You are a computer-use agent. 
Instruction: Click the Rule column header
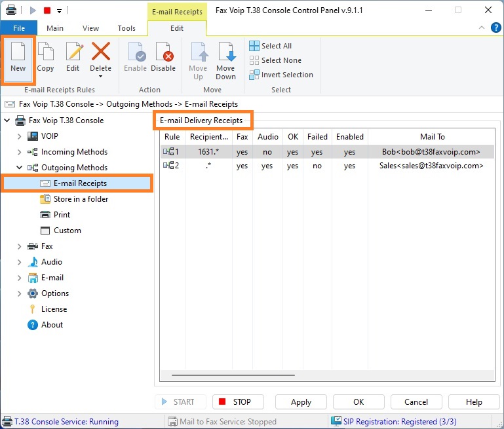172,137
